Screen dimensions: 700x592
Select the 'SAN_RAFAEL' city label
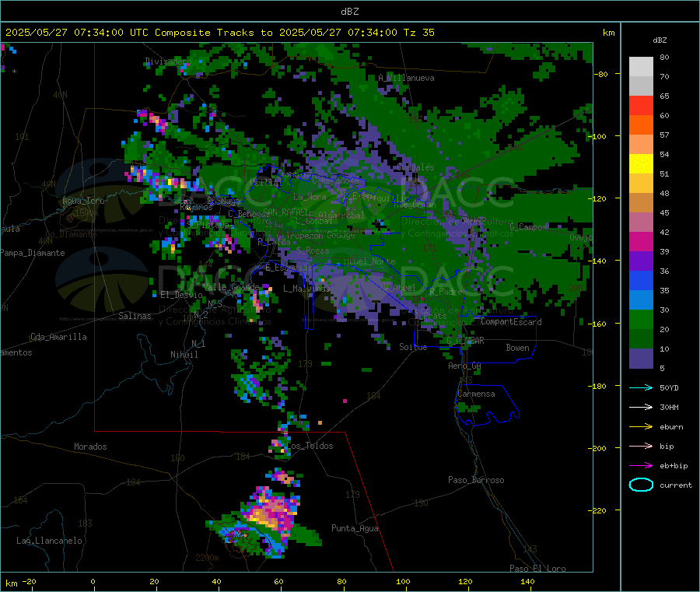point(285,212)
